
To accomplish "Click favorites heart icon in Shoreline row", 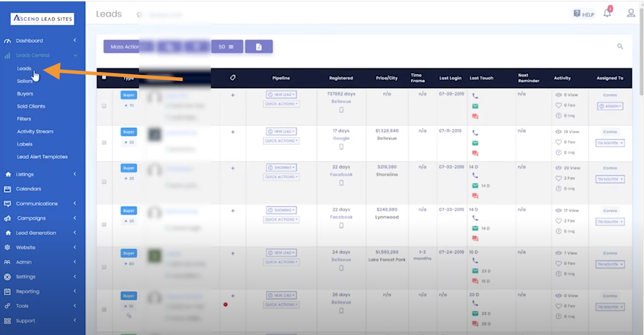I will tap(559, 178).
